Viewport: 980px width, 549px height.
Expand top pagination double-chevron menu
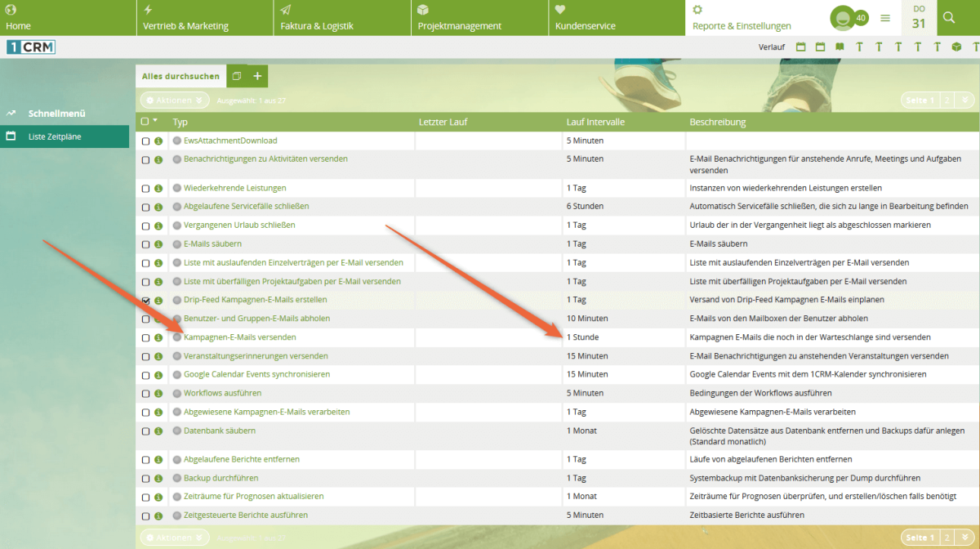point(964,100)
